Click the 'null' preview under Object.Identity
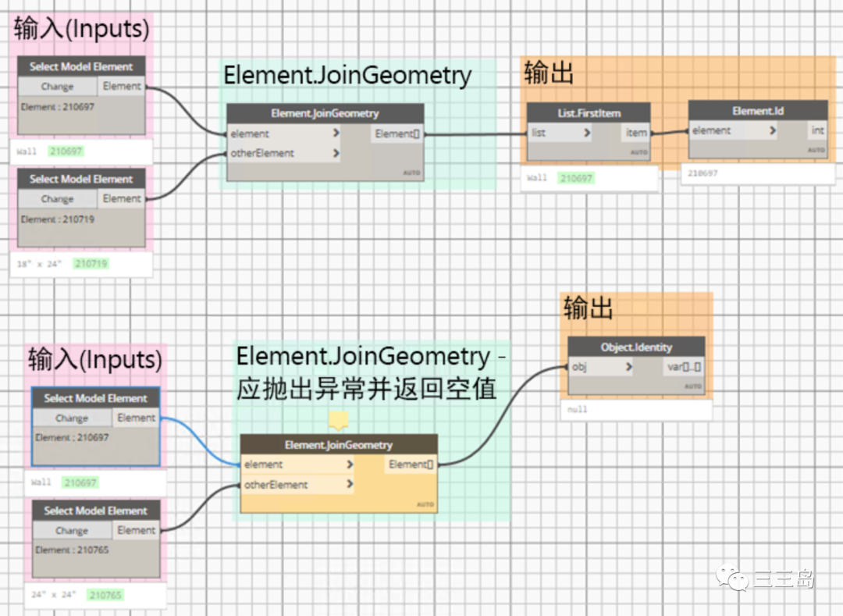Screen dimensions: 843x616 (578, 409)
